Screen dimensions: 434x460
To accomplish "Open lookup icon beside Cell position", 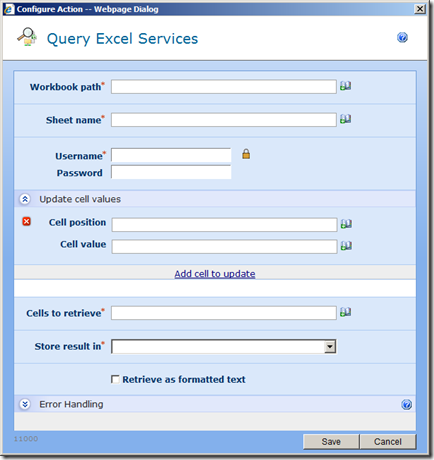I will (346, 224).
